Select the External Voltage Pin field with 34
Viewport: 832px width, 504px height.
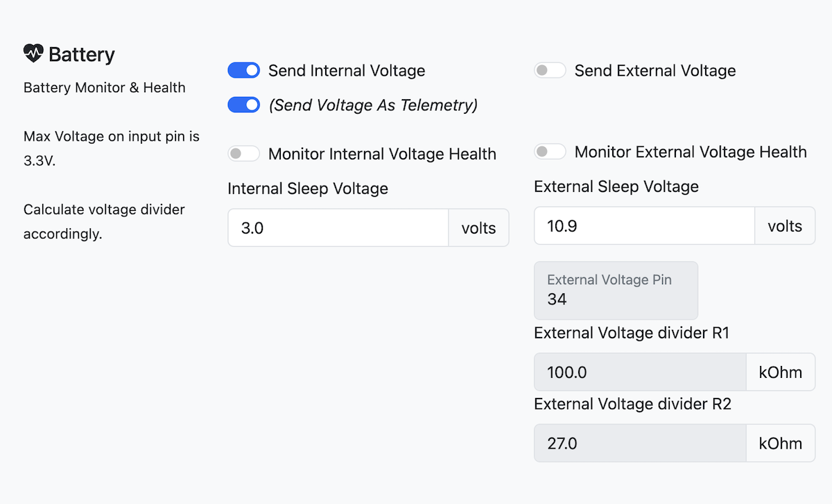615,290
